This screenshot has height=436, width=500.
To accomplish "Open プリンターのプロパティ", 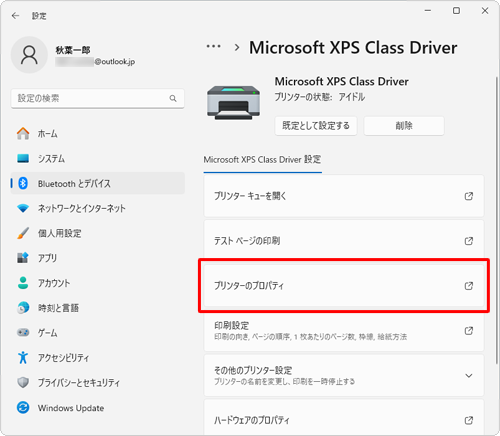I will 344,286.
